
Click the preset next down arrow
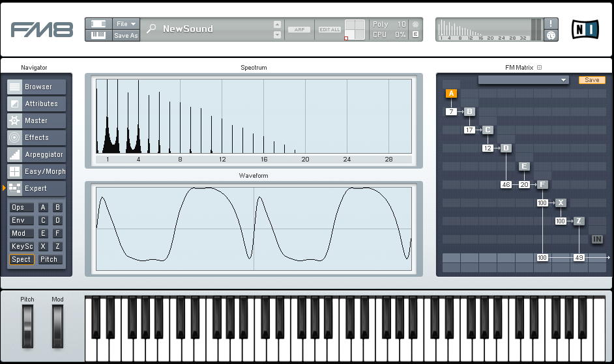277,34
